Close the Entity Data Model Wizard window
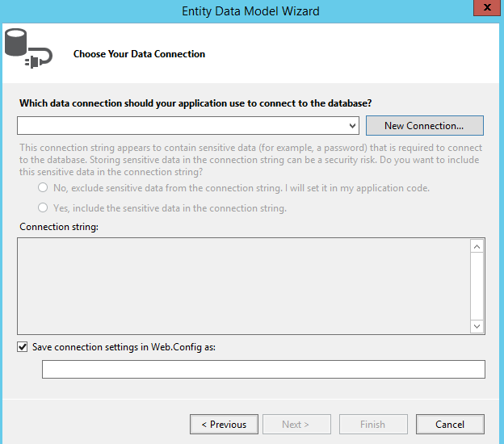Image resolution: width=504 pixels, height=444 pixels. 487,7
